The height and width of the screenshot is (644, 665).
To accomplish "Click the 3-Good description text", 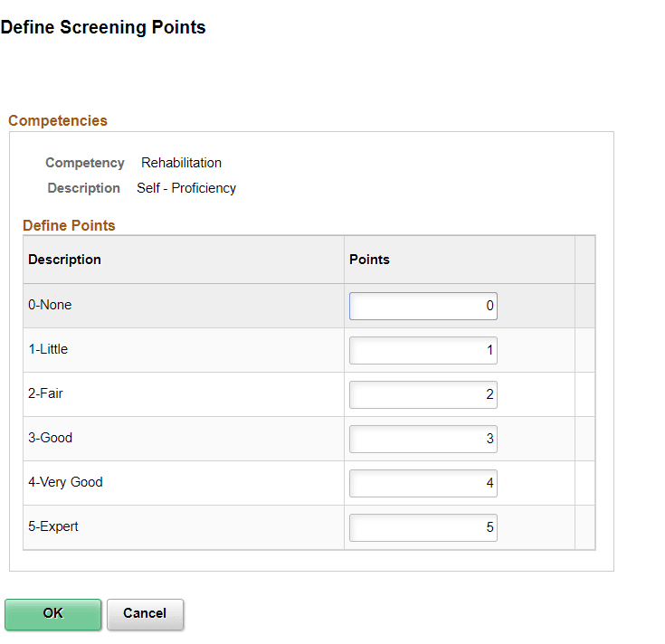I will [50, 438].
